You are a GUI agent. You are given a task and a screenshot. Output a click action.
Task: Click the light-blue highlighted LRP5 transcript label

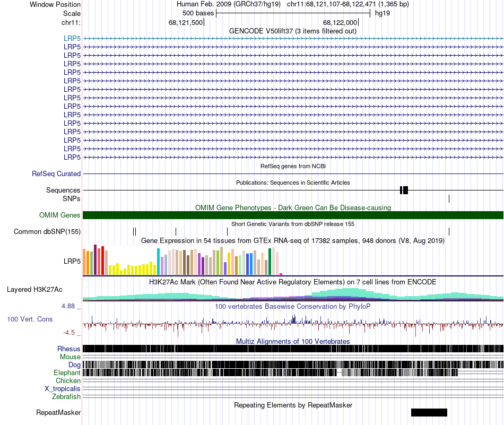72,38
